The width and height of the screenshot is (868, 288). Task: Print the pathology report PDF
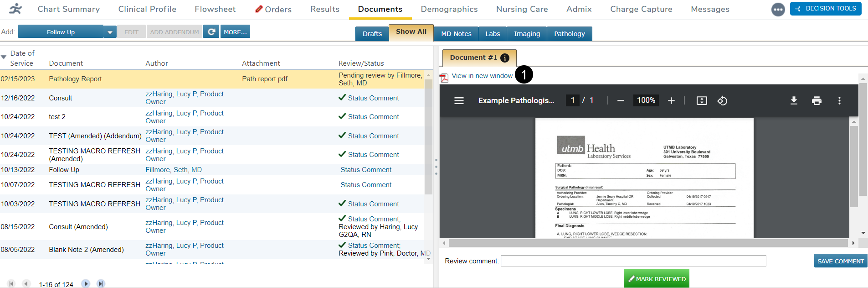817,100
